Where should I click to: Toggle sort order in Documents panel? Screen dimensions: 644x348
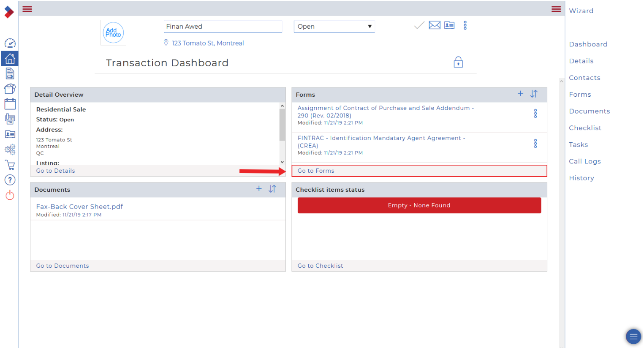272,189
